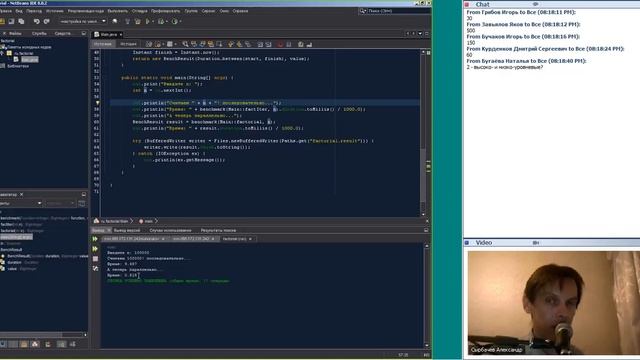Image resolution: width=640 pixels, height=360 pixels.
Task: Click the red Start Macro Recording icon
Action: [x=280, y=44]
